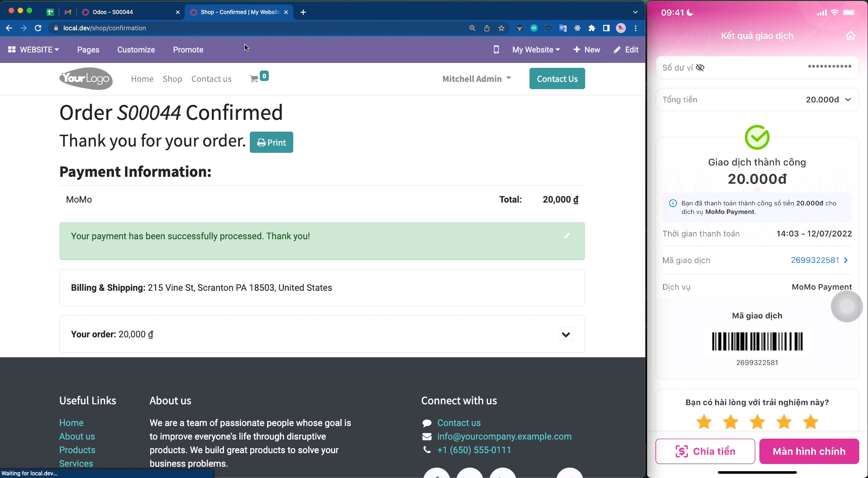The image size is (868, 478).
Task: Click payment time '14:03 - 12/07/2022'
Action: click(814, 234)
